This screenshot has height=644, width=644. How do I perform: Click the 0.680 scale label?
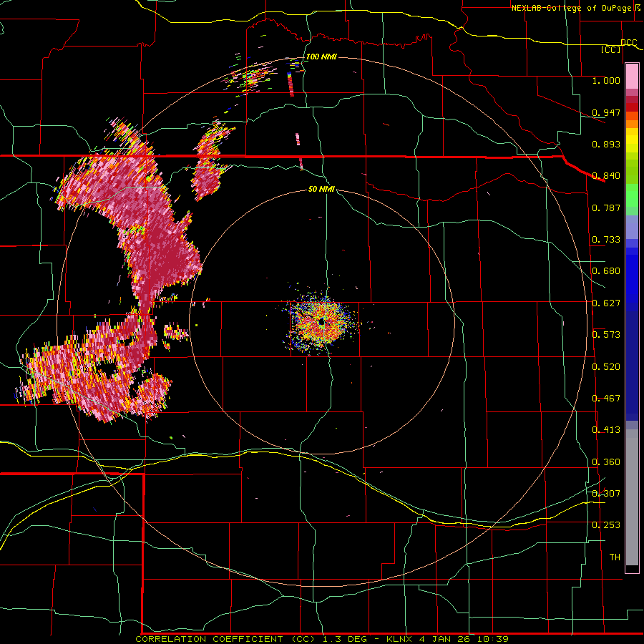pos(606,271)
